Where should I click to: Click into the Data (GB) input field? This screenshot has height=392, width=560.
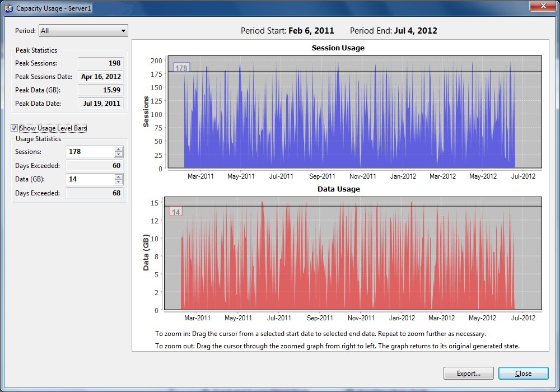pyautogui.click(x=90, y=179)
